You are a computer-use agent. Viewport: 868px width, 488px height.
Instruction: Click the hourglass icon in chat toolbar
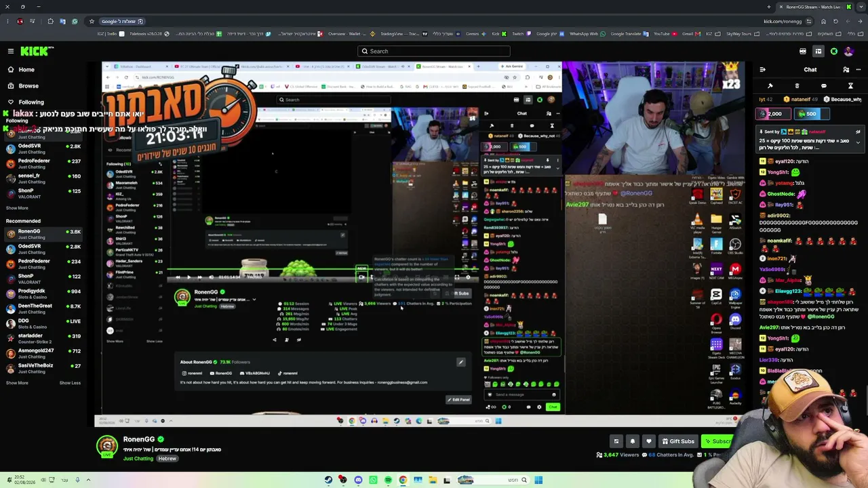(x=850, y=86)
